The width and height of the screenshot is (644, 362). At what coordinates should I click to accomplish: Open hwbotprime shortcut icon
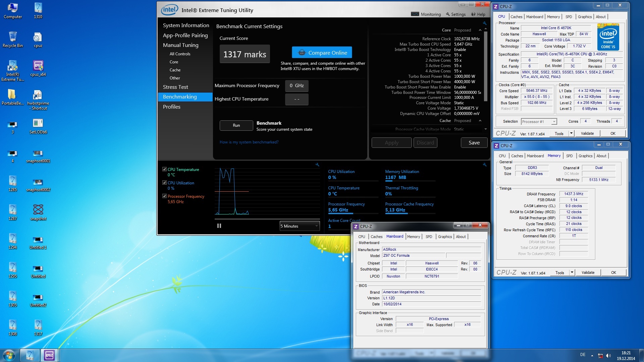click(38, 100)
